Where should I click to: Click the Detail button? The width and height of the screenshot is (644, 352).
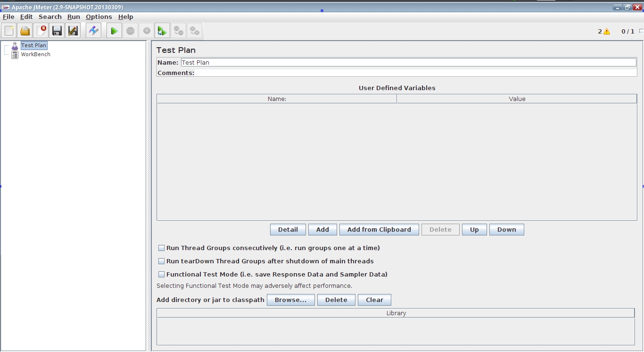288,229
